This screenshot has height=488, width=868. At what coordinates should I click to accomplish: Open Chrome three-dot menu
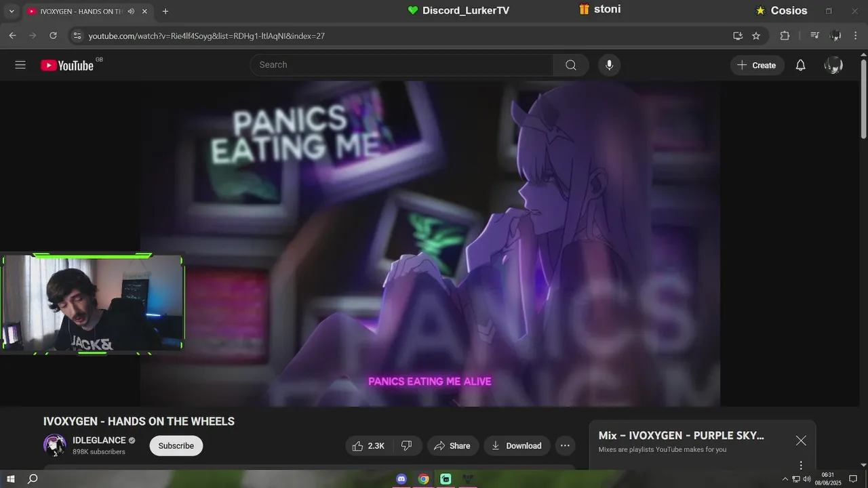(855, 35)
